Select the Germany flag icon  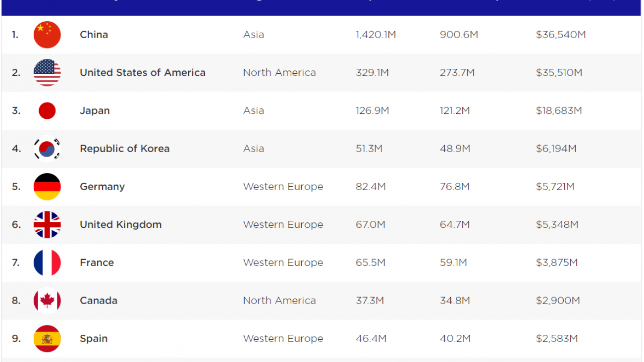[47, 187]
